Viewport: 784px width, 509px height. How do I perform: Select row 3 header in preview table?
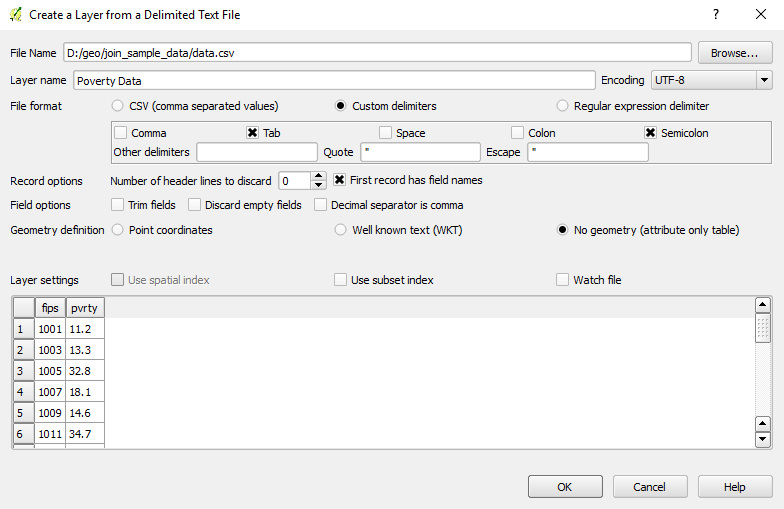coord(24,371)
